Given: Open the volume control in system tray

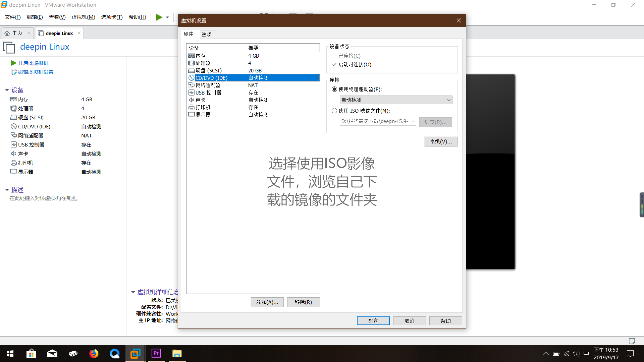Looking at the screenshot, I should point(576,354).
